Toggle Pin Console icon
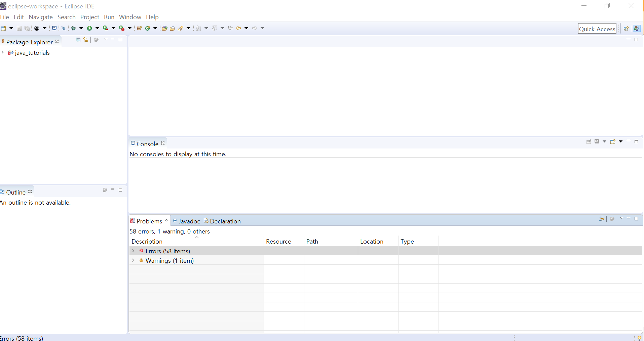The height and width of the screenshot is (341, 644). pyautogui.click(x=589, y=141)
